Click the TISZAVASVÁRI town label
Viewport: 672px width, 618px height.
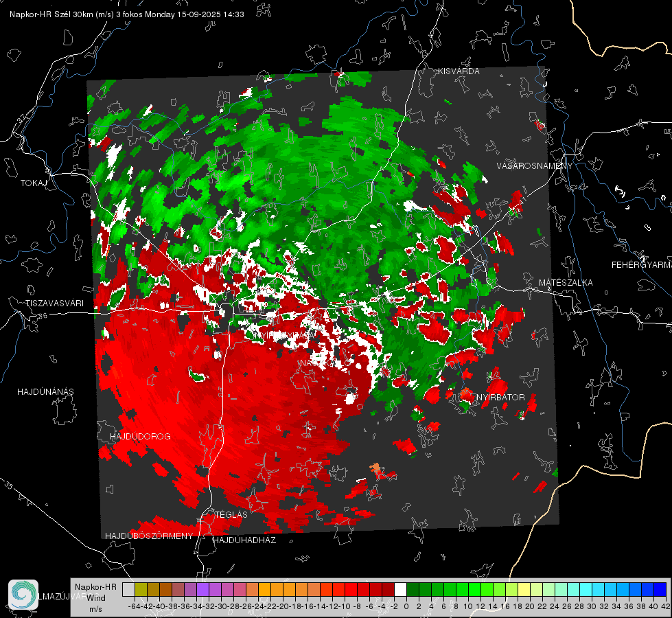pyautogui.click(x=54, y=304)
